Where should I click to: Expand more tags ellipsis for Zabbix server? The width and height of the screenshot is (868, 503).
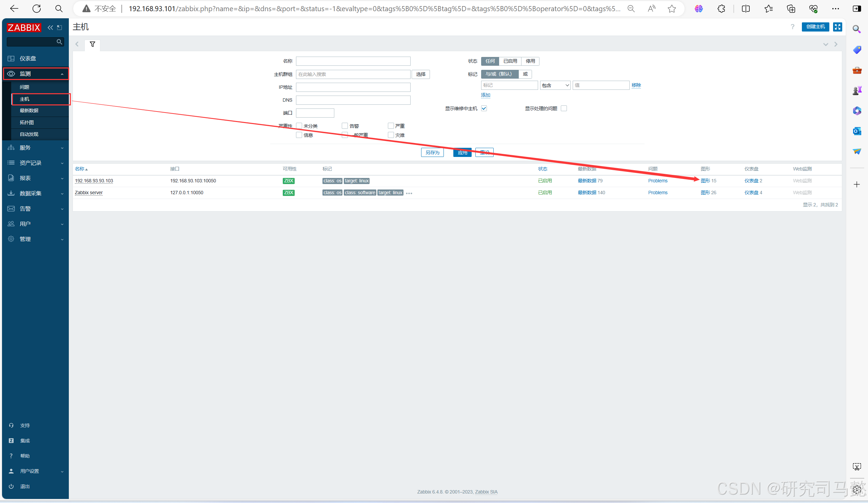coord(409,193)
